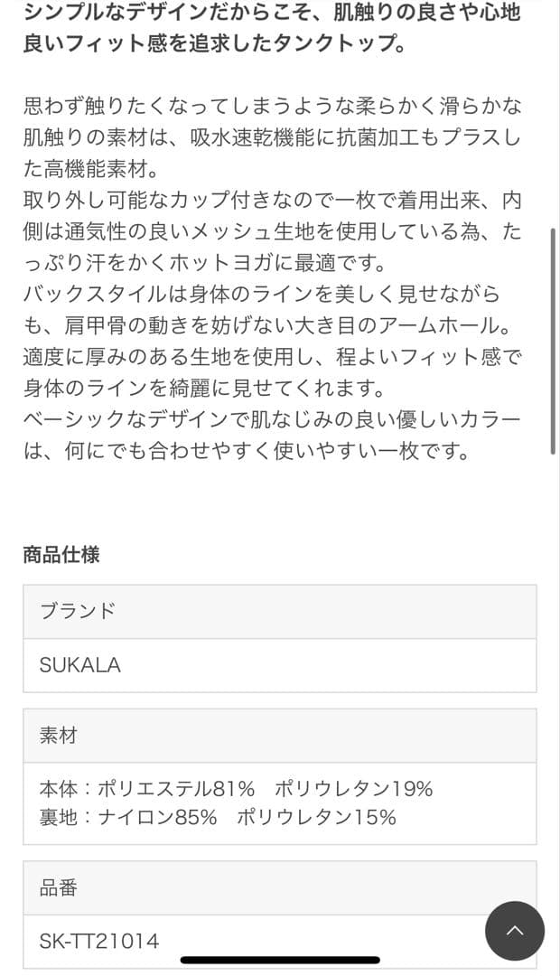Tap the home indicator bar at the bottom

[x=280, y=960]
